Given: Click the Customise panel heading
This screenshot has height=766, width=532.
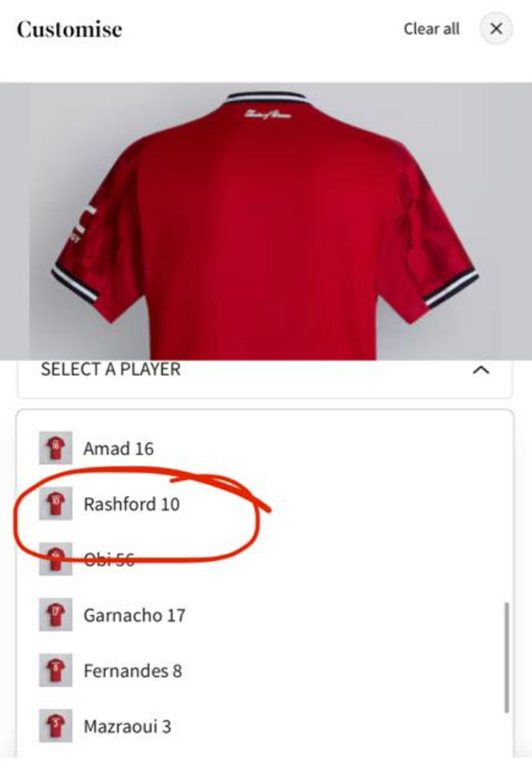Looking at the screenshot, I should 69,29.
